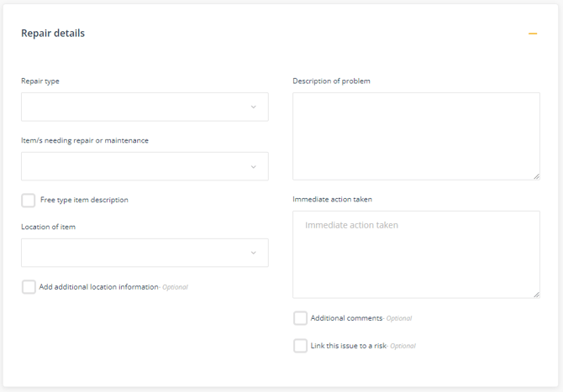Enable Link this issue to a risk
Image resolution: width=563 pixels, height=392 pixels.
pyautogui.click(x=300, y=346)
